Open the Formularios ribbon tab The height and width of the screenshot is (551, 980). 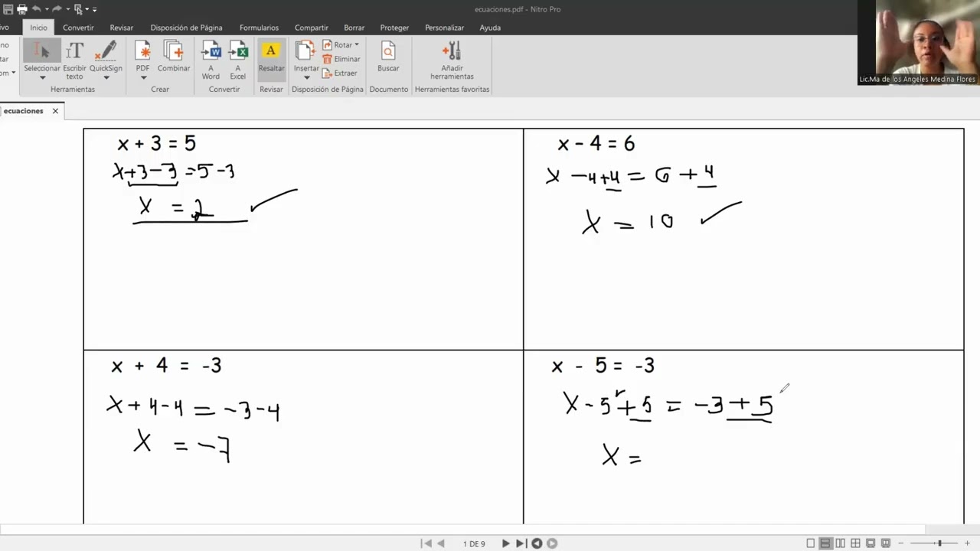click(259, 28)
